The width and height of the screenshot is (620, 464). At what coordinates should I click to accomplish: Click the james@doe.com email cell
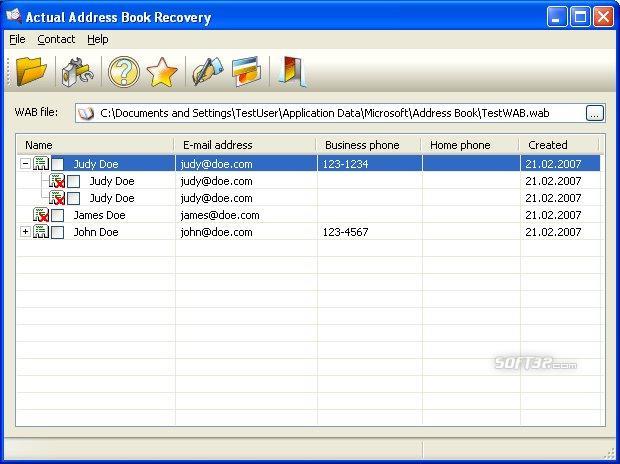[220, 215]
